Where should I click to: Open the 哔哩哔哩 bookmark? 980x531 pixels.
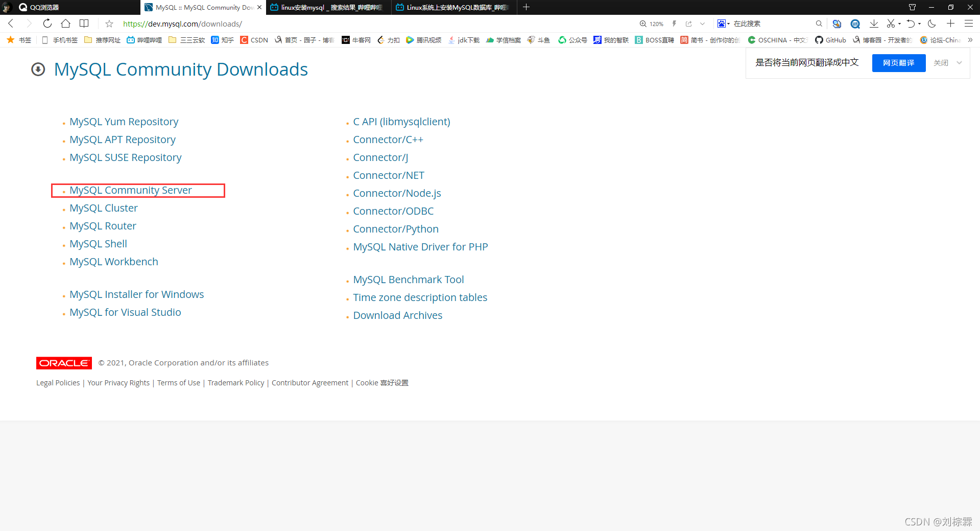pos(144,40)
